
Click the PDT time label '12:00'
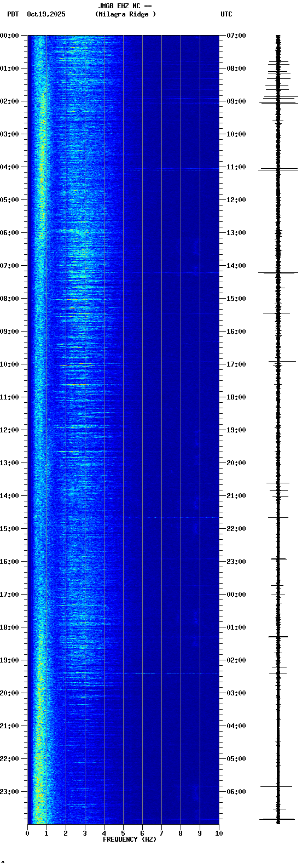[9, 430]
